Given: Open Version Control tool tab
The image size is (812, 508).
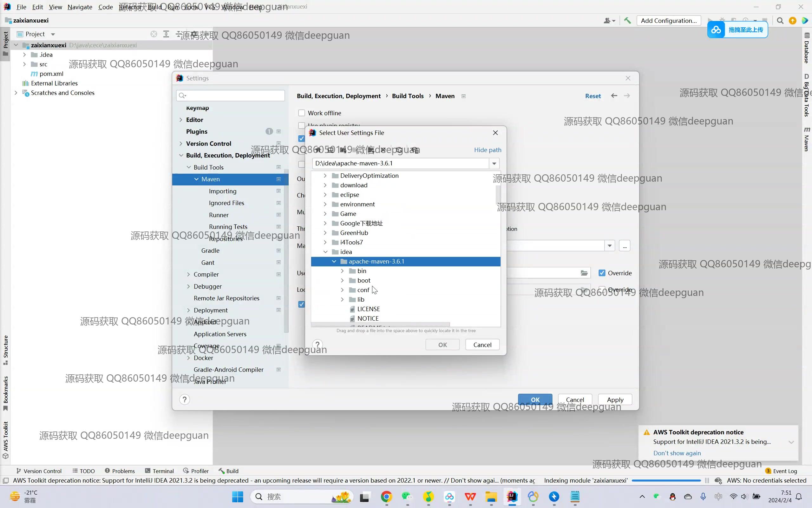Looking at the screenshot, I should [x=39, y=471].
